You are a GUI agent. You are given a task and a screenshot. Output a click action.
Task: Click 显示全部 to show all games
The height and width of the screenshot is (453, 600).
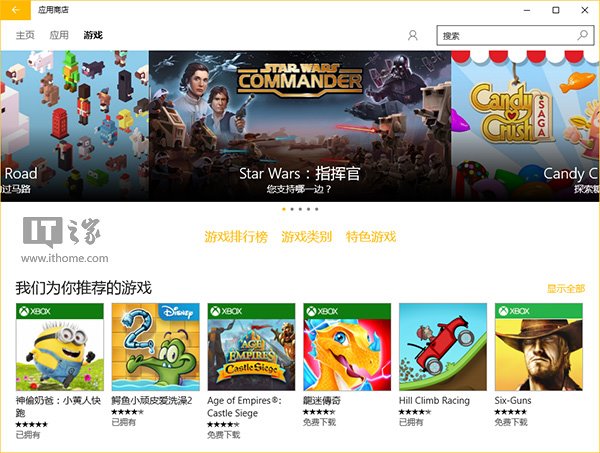click(566, 288)
